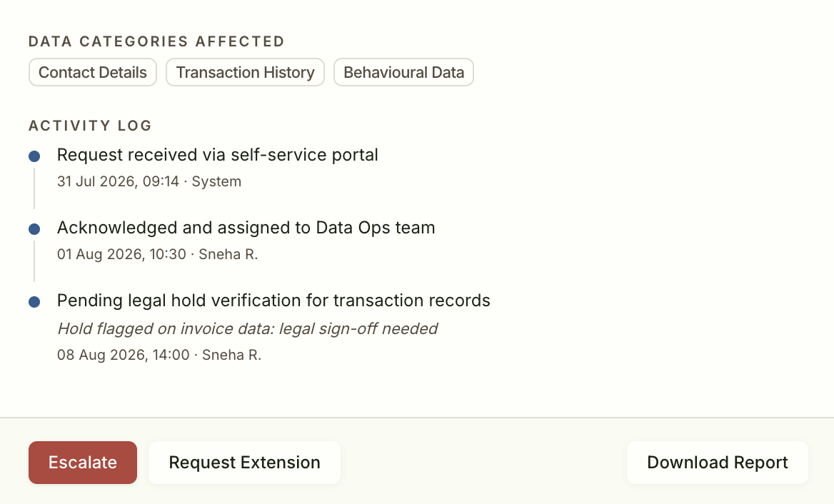
Task: Select the Behavioural Data category tag
Action: (403, 72)
